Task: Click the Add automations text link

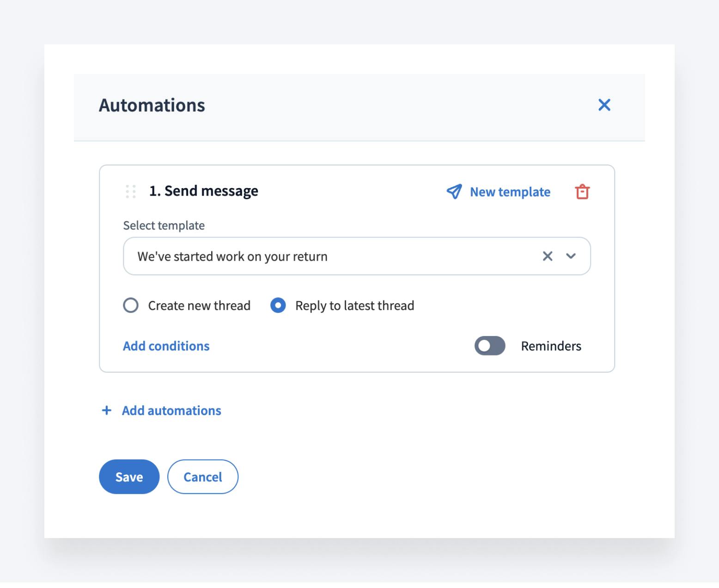Action: pyautogui.click(x=171, y=410)
